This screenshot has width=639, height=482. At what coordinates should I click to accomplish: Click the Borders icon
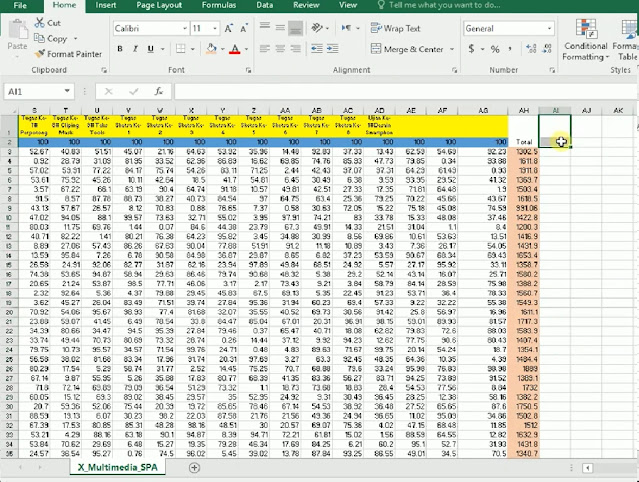(x=181, y=49)
